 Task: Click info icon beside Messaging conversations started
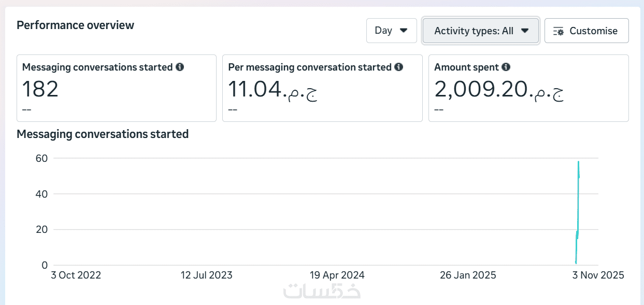(180, 67)
